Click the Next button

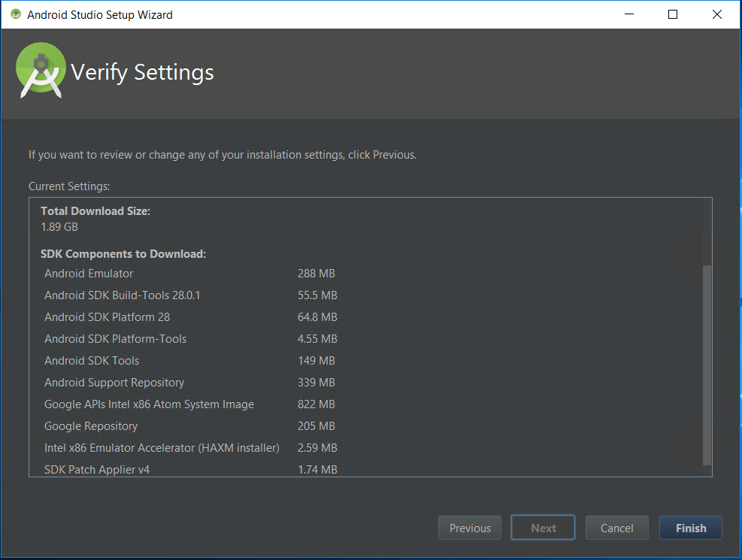(x=543, y=528)
